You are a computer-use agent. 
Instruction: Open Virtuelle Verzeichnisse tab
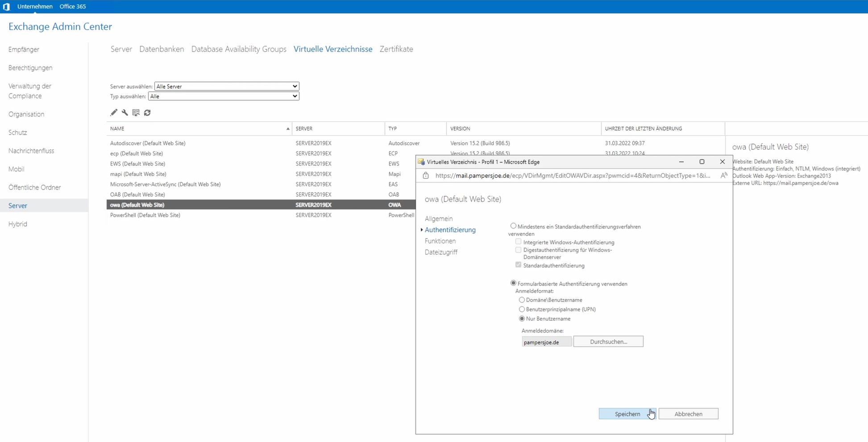point(333,49)
